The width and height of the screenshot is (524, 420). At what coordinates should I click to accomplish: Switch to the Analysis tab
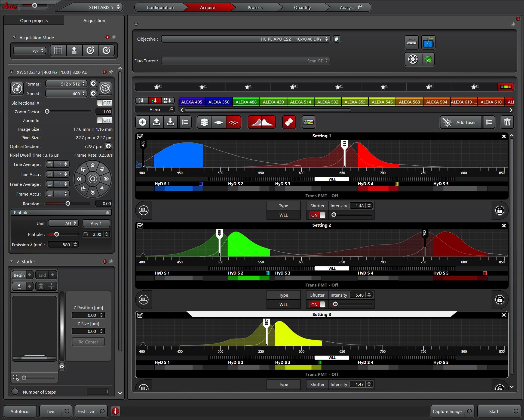(x=351, y=7)
